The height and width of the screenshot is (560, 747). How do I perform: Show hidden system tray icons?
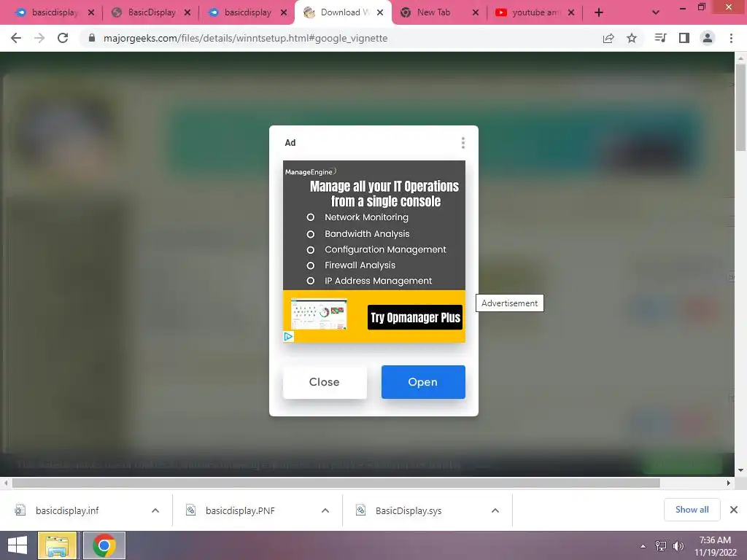643,546
